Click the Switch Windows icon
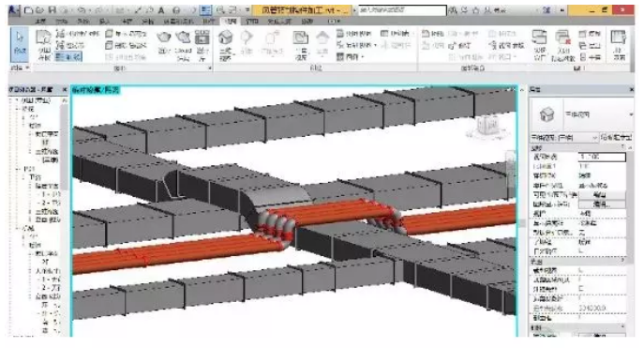This screenshot has height=348, width=644. 539,44
